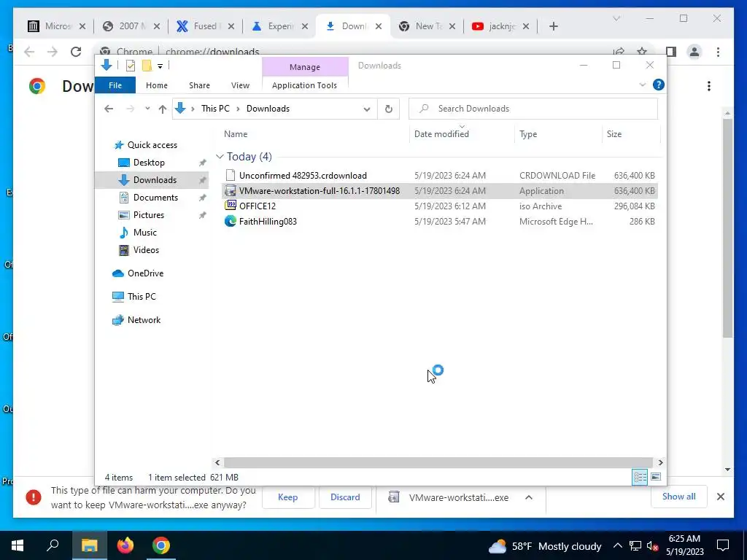The height and width of the screenshot is (560, 747).
Task: Open Pictures in the navigation pane
Action: tap(149, 215)
